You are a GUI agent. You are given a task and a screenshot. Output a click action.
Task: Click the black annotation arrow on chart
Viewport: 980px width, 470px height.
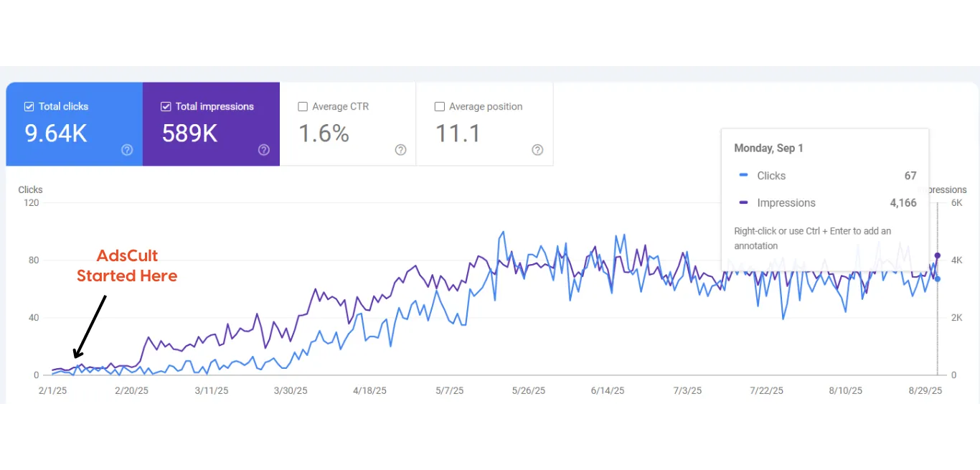pos(90,326)
